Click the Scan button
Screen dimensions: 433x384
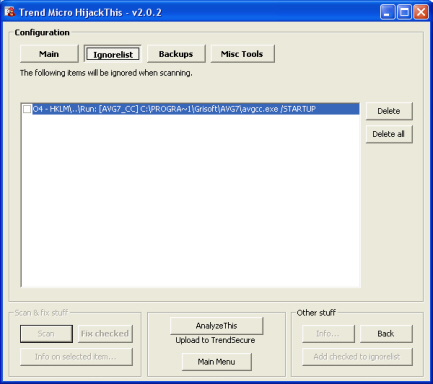(46, 334)
